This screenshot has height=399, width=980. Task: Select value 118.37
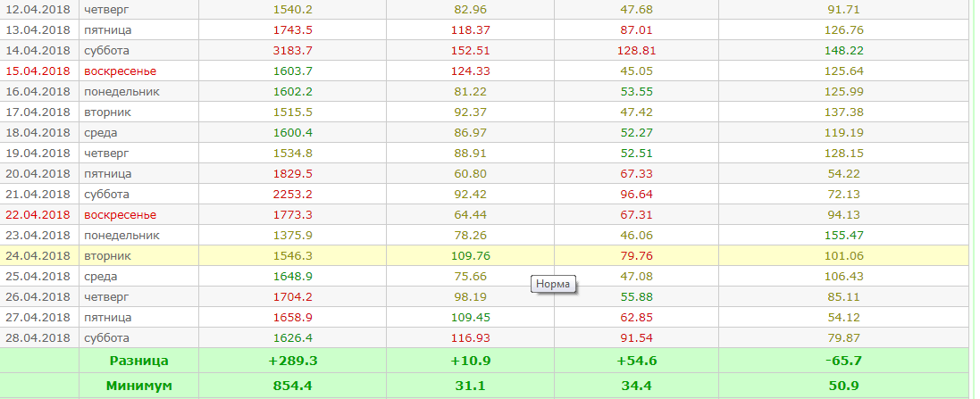click(x=471, y=30)
